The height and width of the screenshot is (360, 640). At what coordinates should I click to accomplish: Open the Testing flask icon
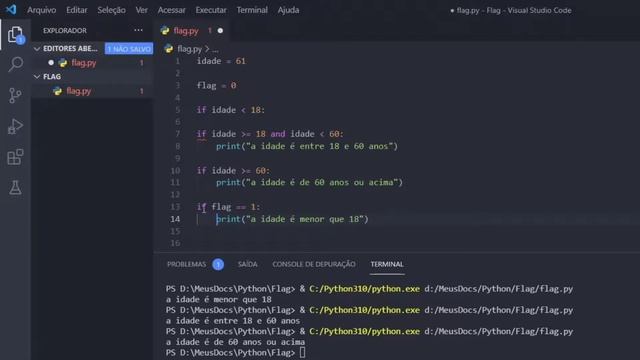click(15, 188)
